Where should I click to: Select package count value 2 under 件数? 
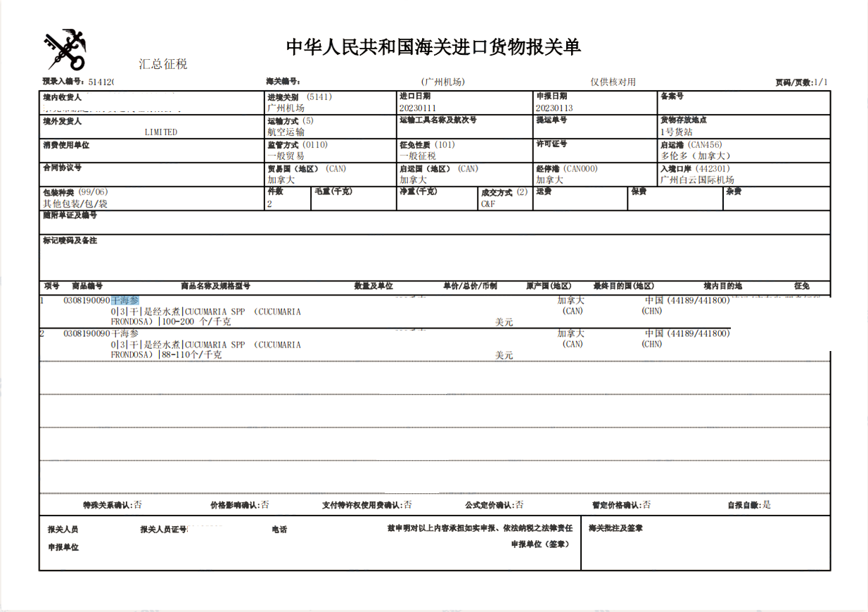click(x=268, y=204)
